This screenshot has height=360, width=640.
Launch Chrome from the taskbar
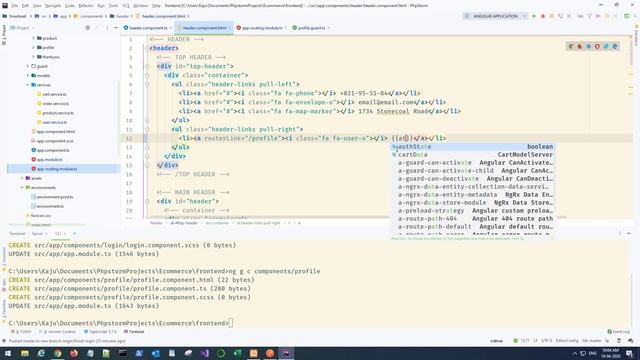click(57, 353)
